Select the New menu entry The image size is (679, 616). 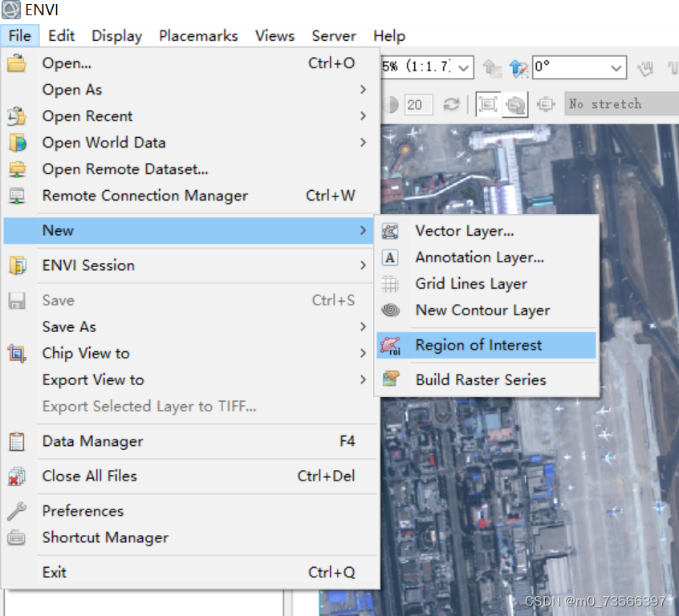pos(189,231)
